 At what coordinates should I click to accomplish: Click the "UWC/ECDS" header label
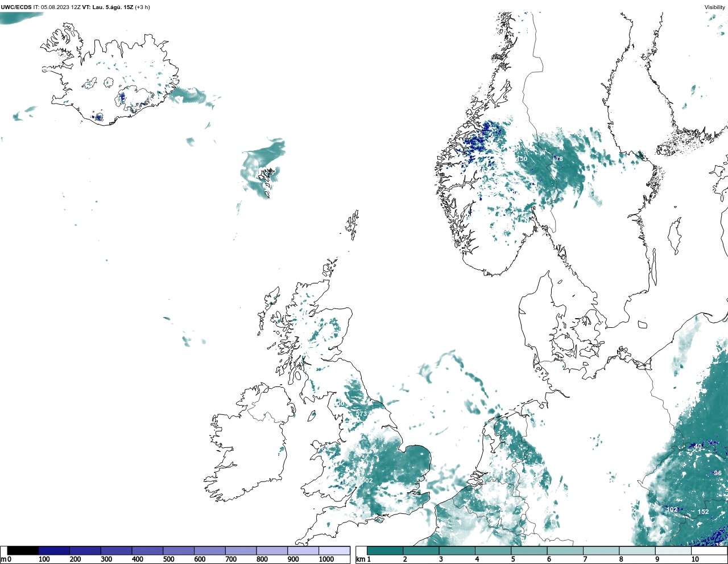[16, 7]
